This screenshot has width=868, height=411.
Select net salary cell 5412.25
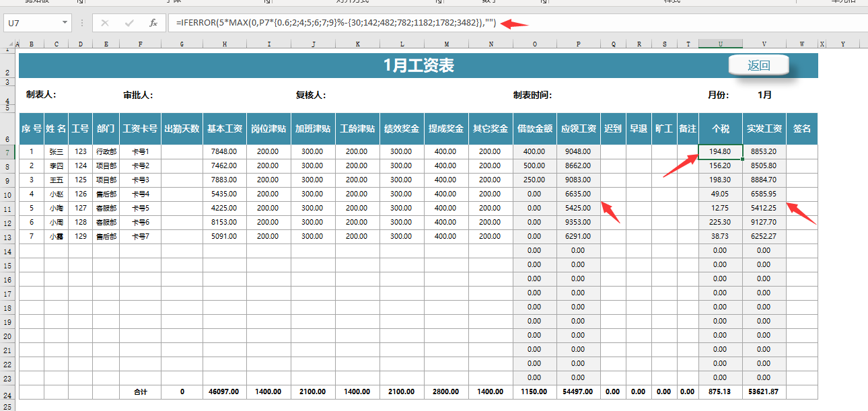pos(764,208)
